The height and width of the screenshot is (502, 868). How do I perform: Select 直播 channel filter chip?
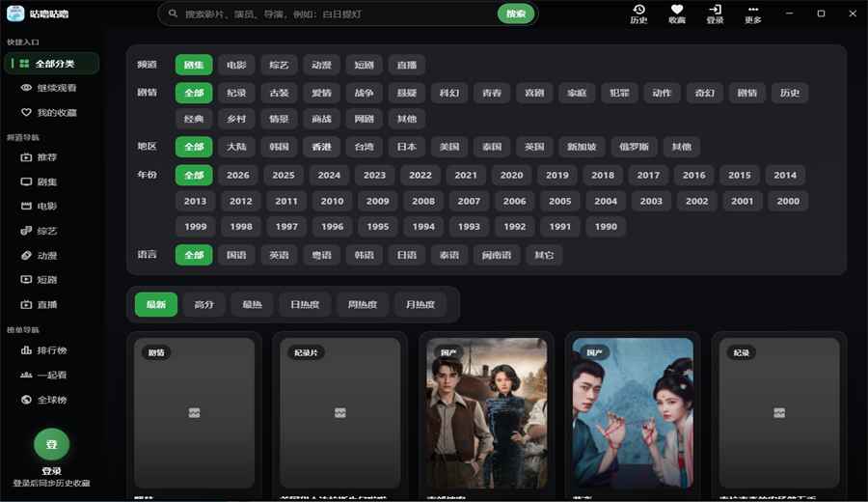[x=407, y=65]
